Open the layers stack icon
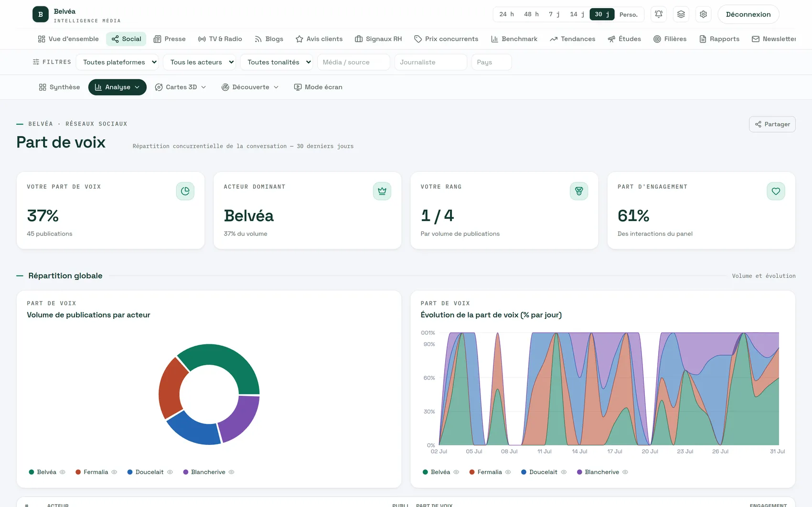 click(x=681, y=14)
